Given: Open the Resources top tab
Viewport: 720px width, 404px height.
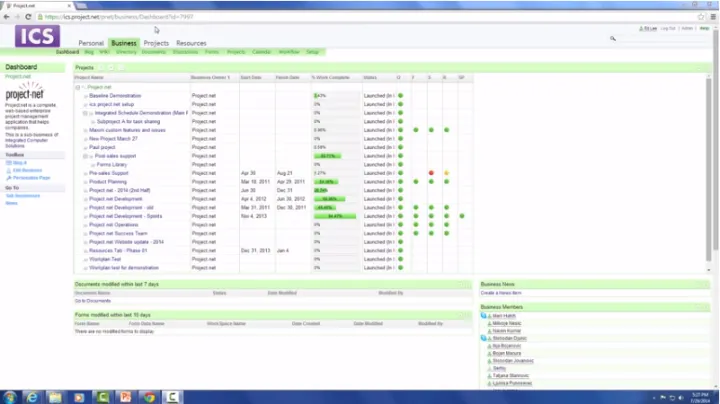Looking at the screenshot, I should [191, 44].
